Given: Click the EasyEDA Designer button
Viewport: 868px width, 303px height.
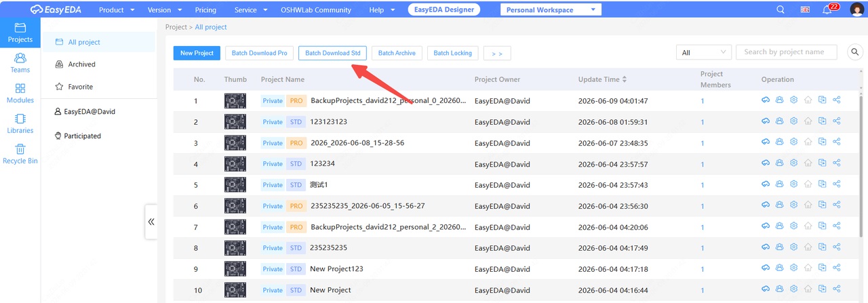Looking at the screenshot, I should tap(444, 9).
